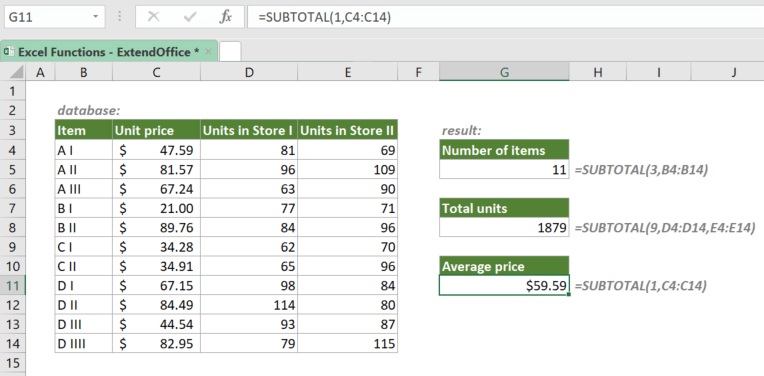Open the Name Box dropdown arrow
This screenshot has width=764, height=376.
pos(96,17)
